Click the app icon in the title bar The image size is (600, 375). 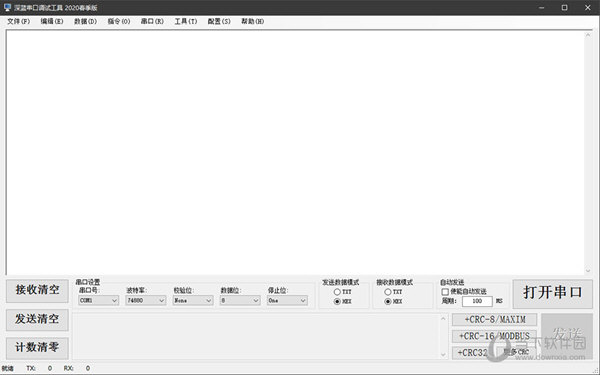(7, 7)
